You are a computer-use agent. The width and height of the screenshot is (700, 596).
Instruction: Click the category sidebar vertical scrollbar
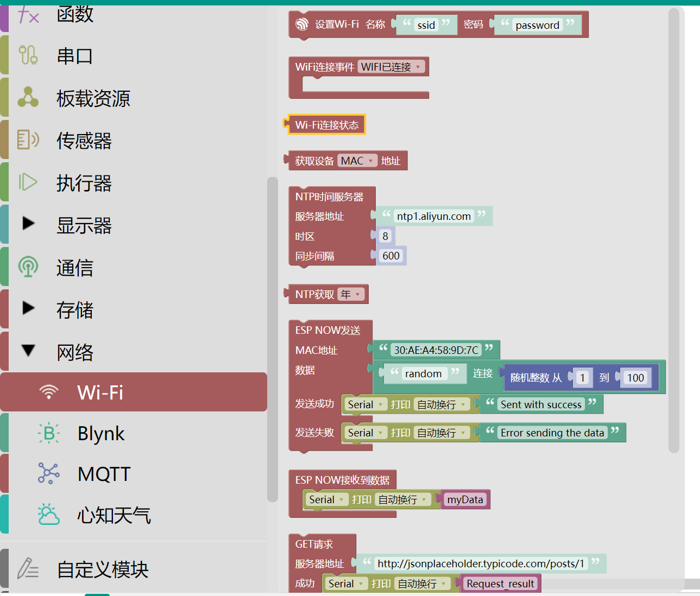pos(273,340)
